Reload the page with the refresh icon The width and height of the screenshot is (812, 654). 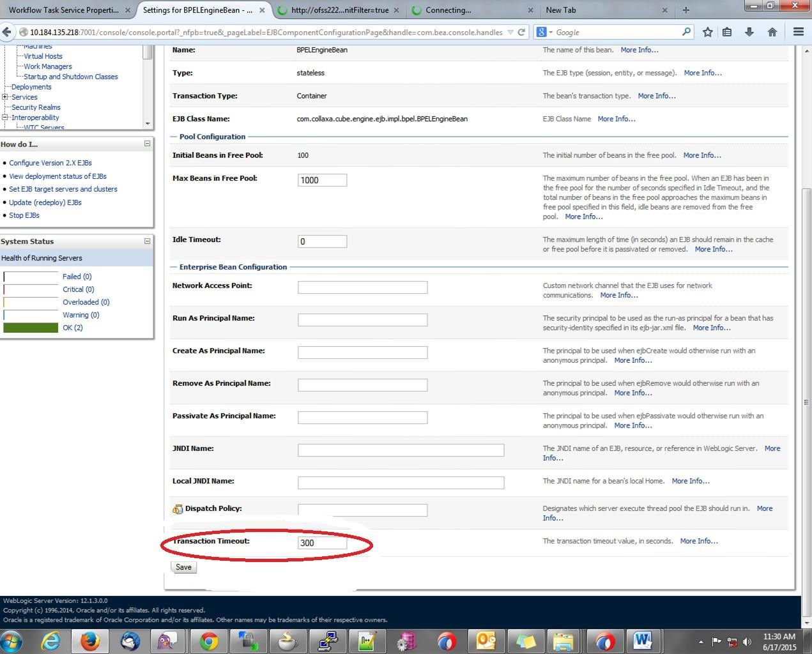(522, 32)
